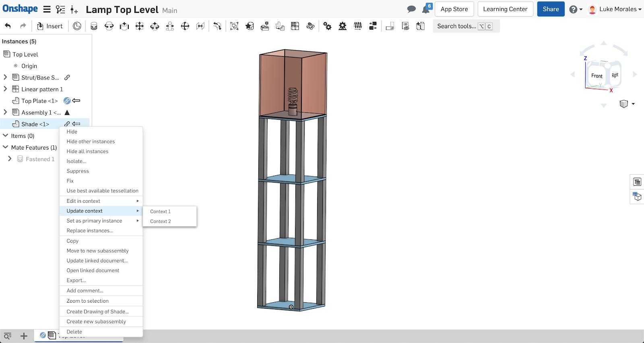
Task: Select the Fastened mate tool
Action: tap(94, 26)
